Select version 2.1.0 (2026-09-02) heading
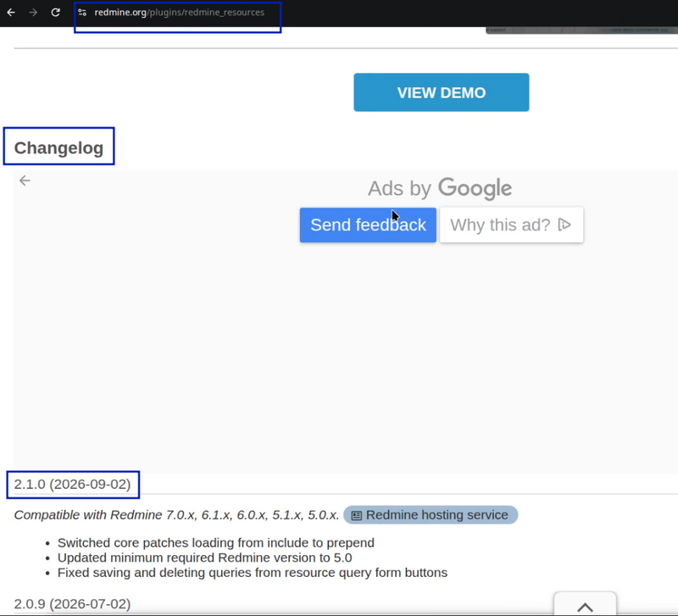The image size is (678, 616). 72,484
